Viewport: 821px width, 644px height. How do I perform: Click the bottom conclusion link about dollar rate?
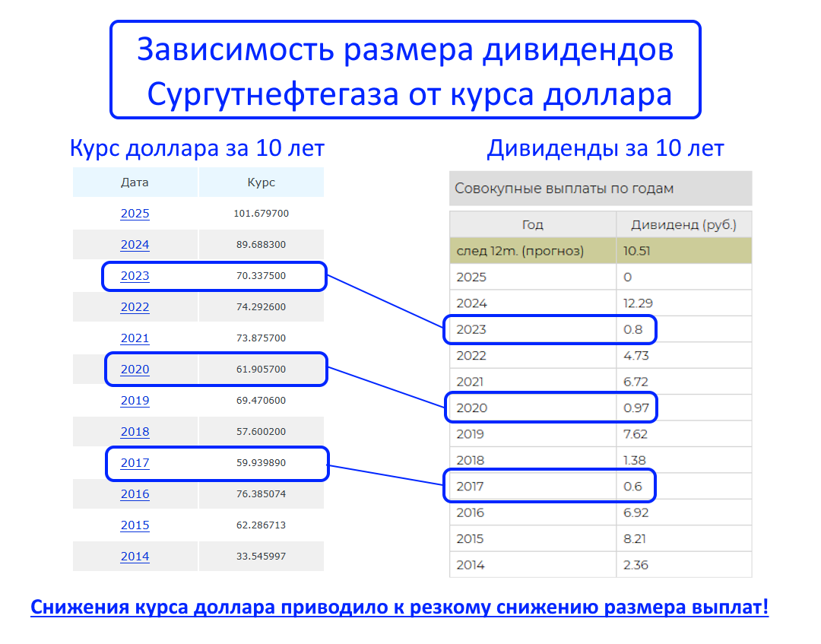(400, 608)
